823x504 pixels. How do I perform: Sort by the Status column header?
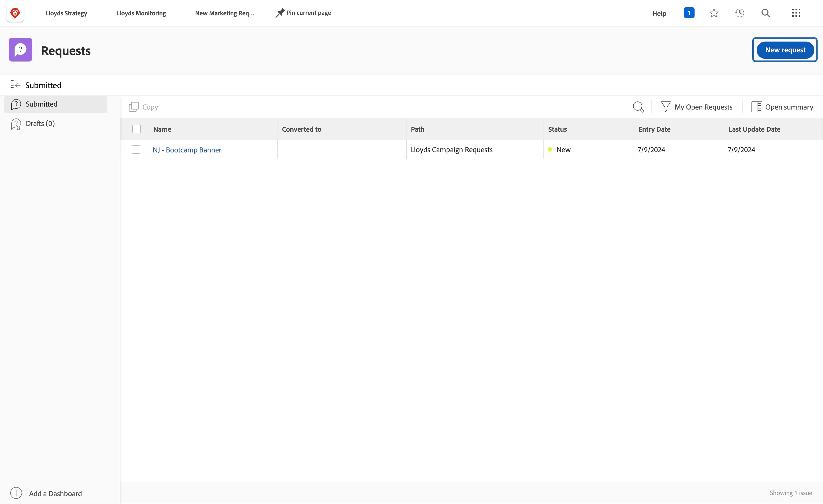[557, 129]
